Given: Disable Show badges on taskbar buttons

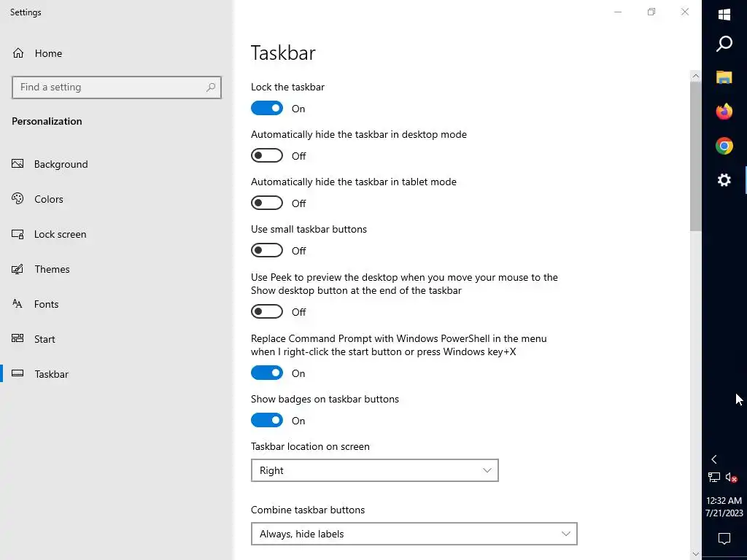Looking at the screenshot, I should point(267,421).
